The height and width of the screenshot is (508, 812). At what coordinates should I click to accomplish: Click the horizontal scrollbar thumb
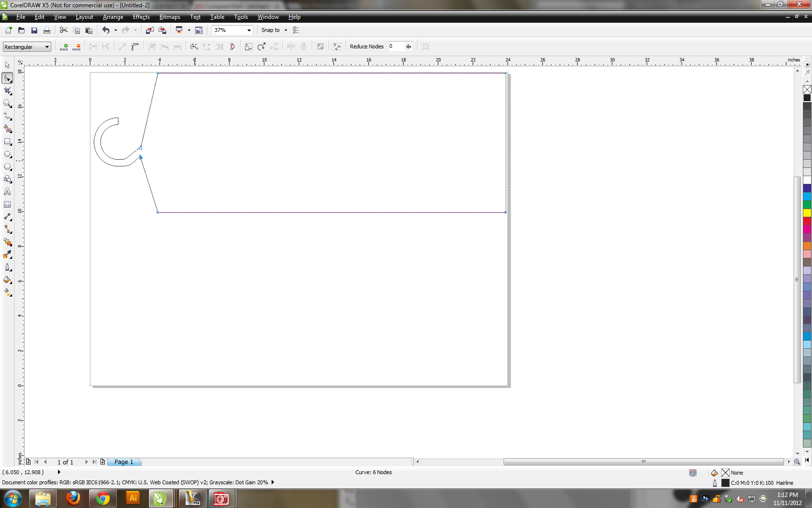coord(643,462)
